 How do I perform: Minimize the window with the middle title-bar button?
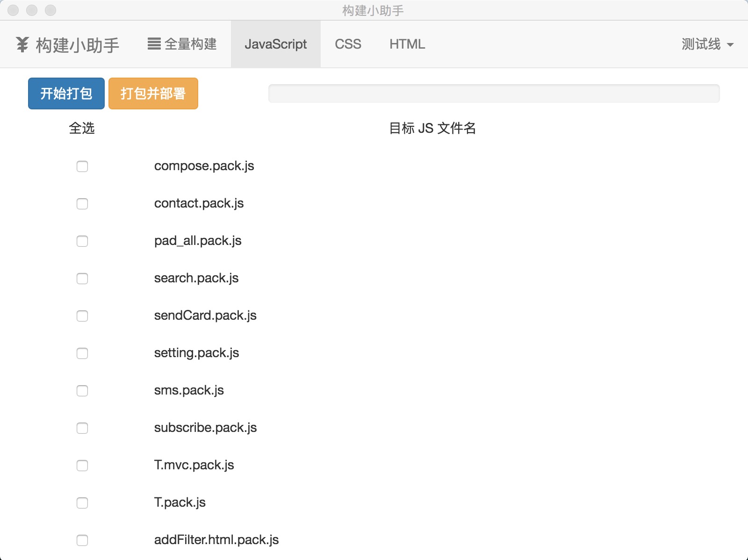pos(32,10)
